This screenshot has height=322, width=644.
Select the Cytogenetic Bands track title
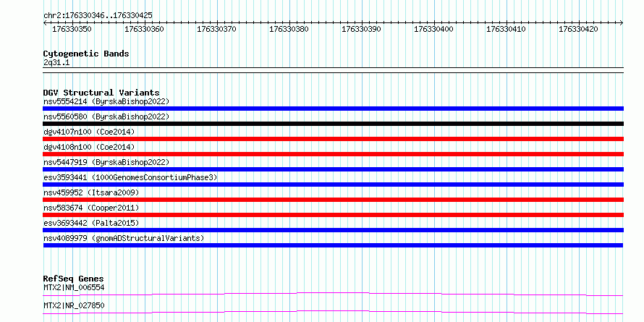click(x=86, y=54)
